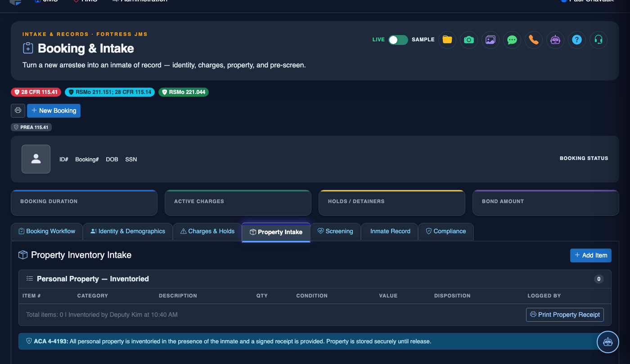
Task: Click the CATEGORY column header
Action: click(x=93, y=296)
